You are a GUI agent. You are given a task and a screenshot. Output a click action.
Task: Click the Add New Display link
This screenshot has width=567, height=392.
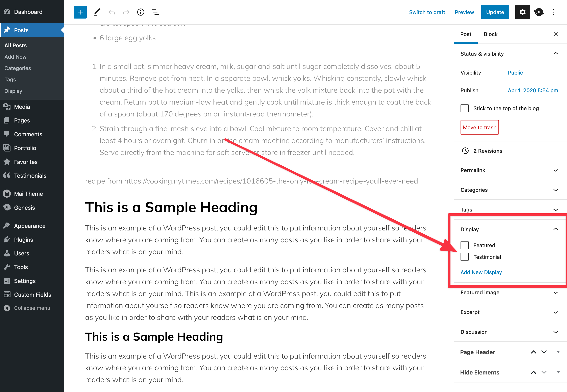coord(481,272)
